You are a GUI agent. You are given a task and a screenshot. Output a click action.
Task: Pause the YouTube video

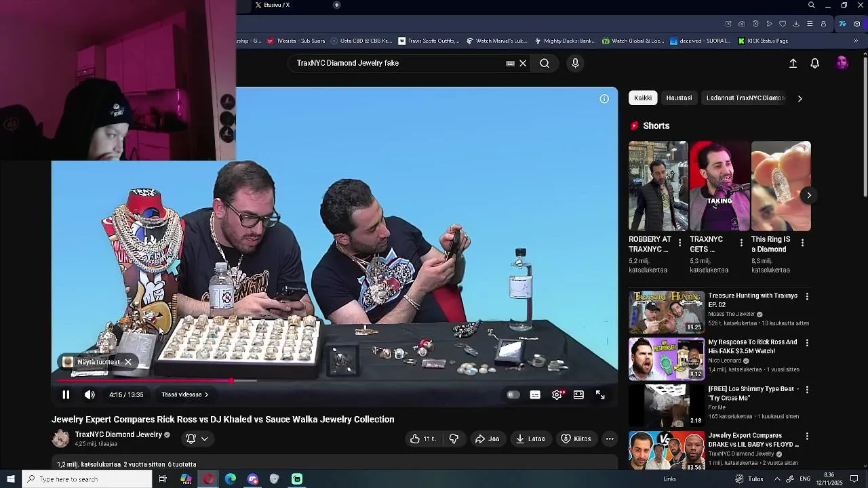66,394
